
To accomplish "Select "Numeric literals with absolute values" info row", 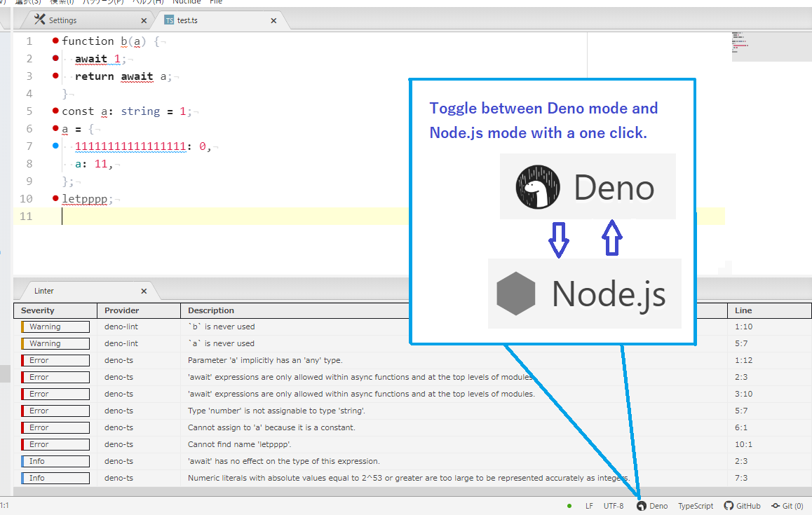I will (x=412, y=479).
